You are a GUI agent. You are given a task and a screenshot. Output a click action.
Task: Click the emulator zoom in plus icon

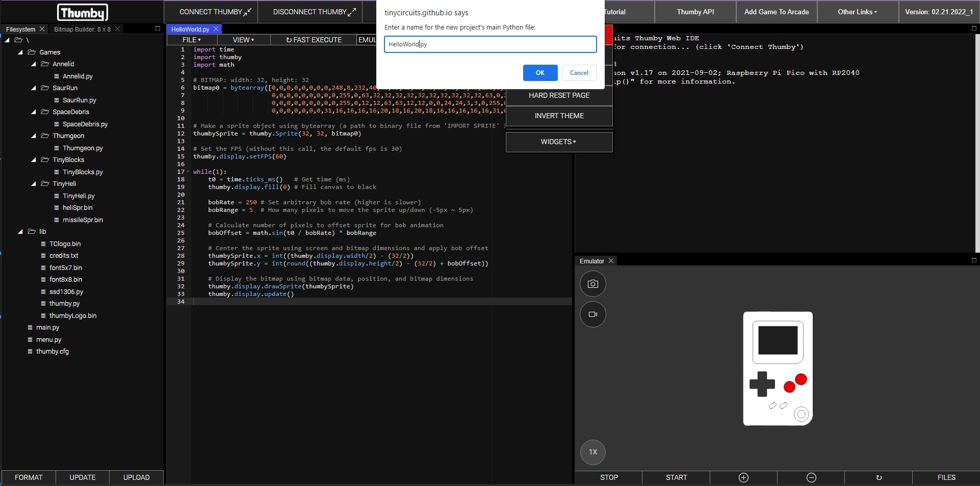[743, 477]
